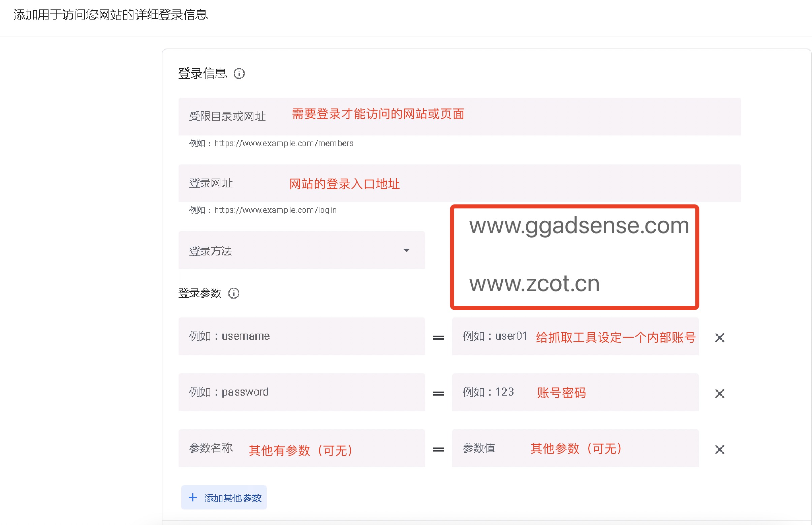Image resolution: width=812 pixels, height=525 pixels.
Task: Click the info icon beside 登录参数
Action: 233,293
